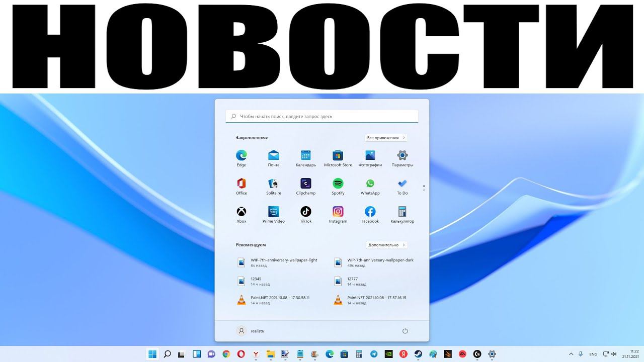
Task: Click the Start button on the taskbar
Action: [x=152, y=354]
